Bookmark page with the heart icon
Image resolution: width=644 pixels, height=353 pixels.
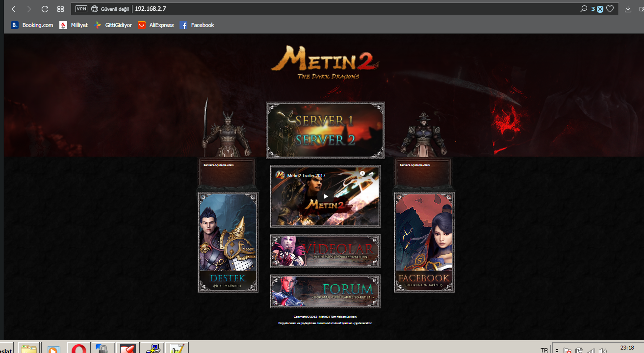[x=610, y=9]
